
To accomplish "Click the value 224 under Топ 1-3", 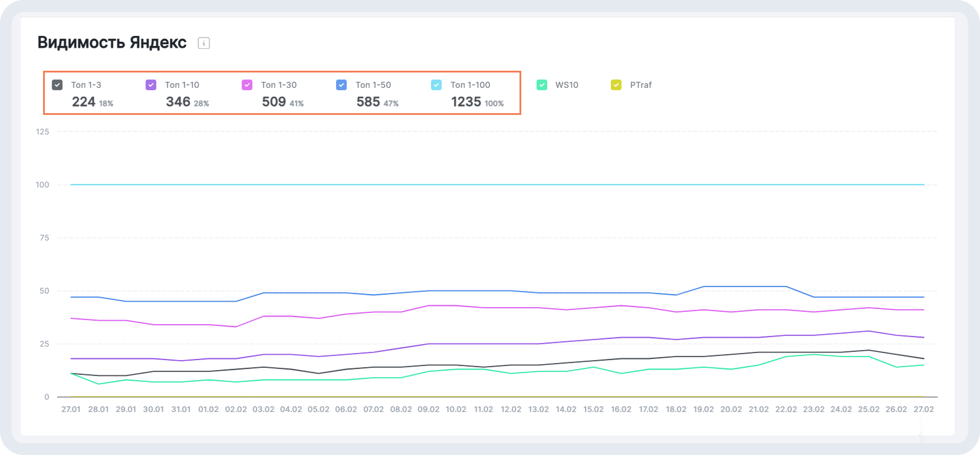I will click(84, 102).
